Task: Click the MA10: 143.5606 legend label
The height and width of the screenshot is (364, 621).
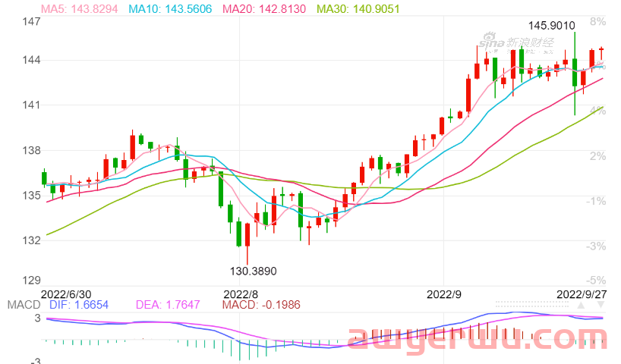Action: [x=170, y=8]
